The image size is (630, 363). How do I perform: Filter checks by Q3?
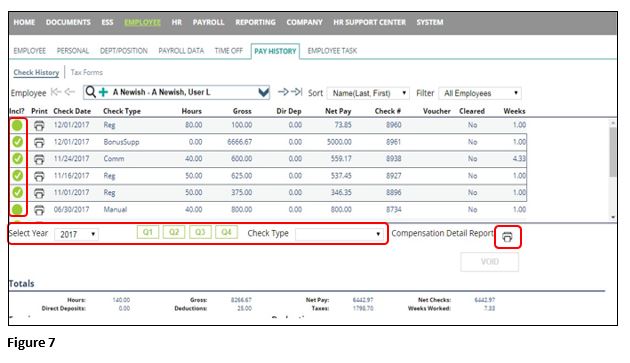(x=200, y=232)
